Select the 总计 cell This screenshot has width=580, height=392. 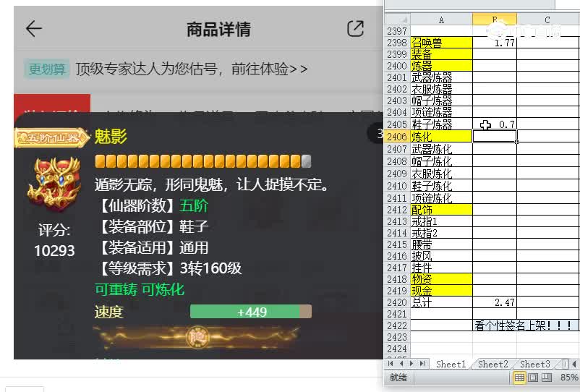pyautogui.click(x=441, y=302)
